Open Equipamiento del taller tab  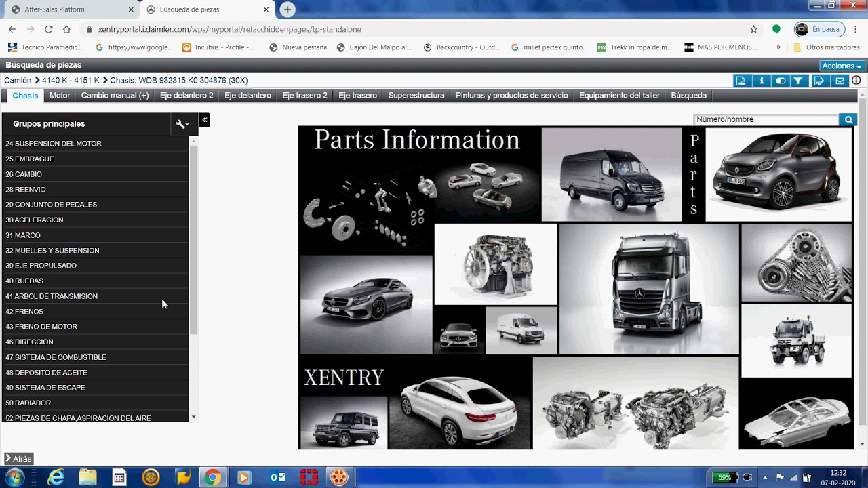point(619,96)
